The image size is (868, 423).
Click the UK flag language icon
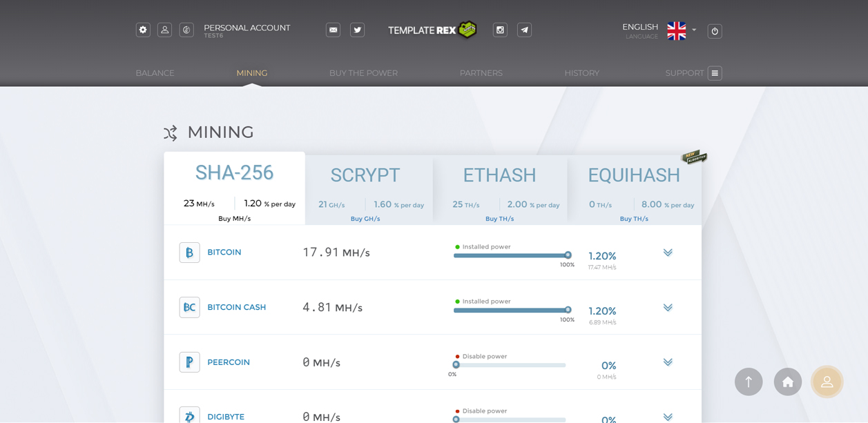[x=677, y=30]
